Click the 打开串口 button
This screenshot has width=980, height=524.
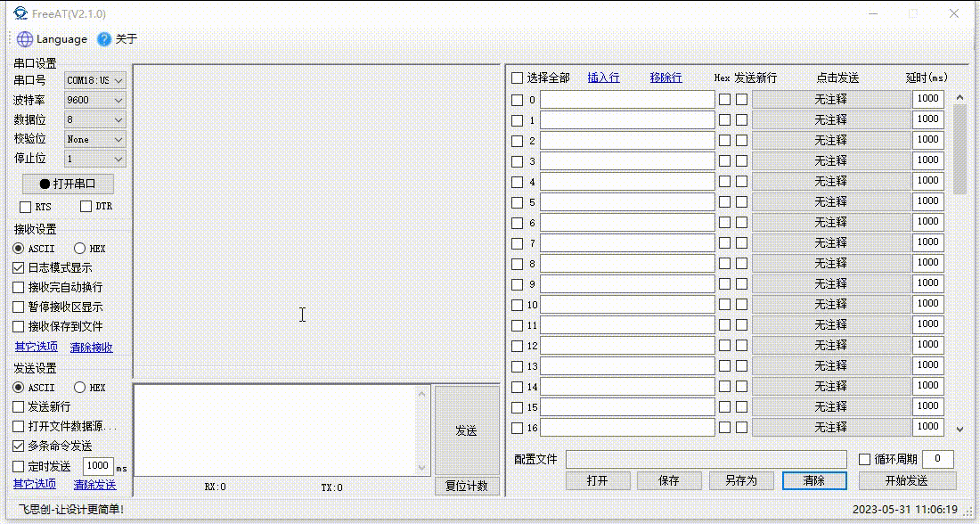(68, 184)
